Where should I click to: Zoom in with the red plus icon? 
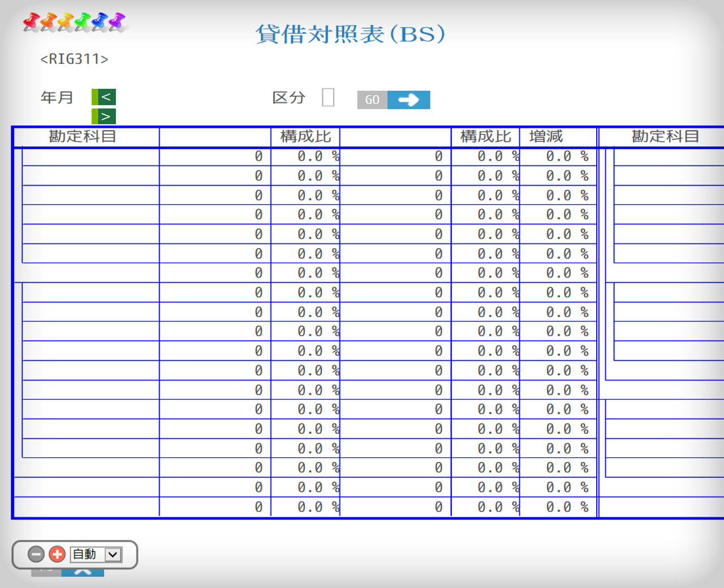click(x=57, y=555)
